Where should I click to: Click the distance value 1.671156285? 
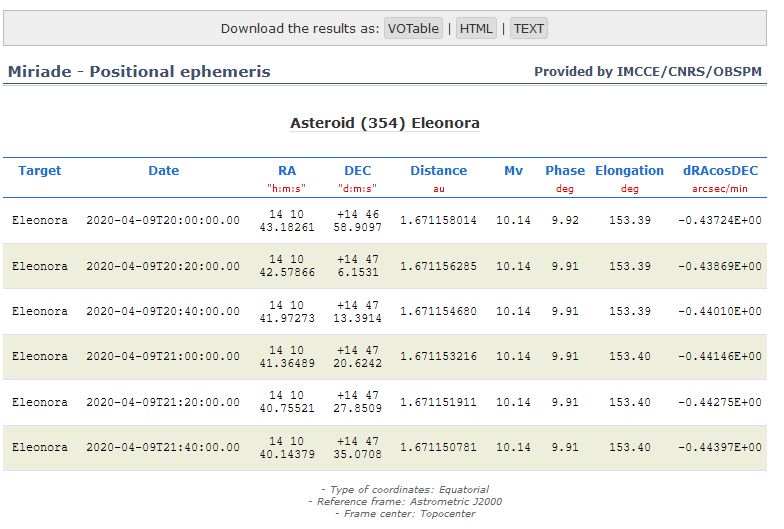coord(438,266)
